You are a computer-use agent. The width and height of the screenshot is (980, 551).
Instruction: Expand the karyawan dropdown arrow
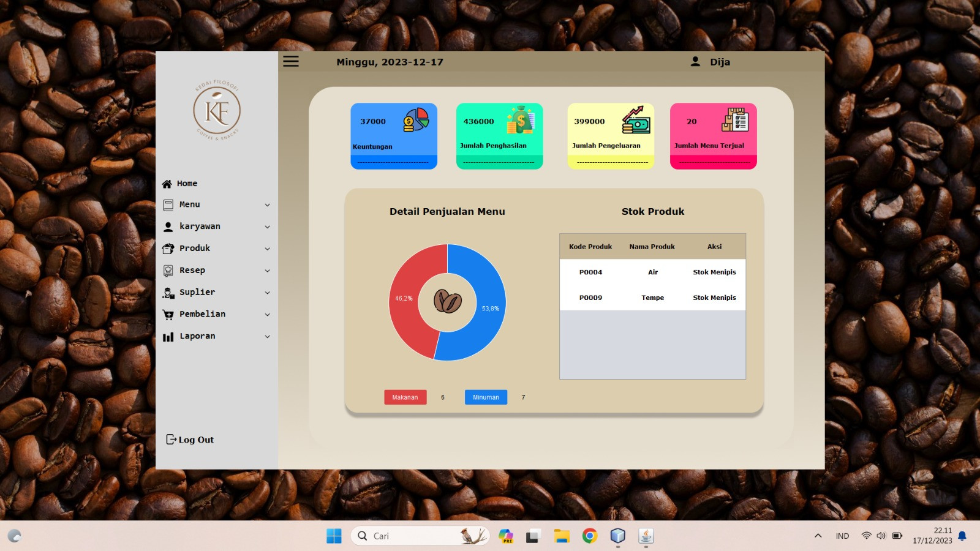tap(267, 227)
